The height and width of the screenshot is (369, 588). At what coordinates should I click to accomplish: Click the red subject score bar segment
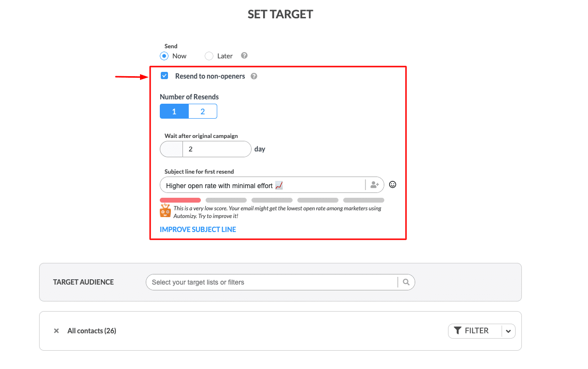coord(180,200)
